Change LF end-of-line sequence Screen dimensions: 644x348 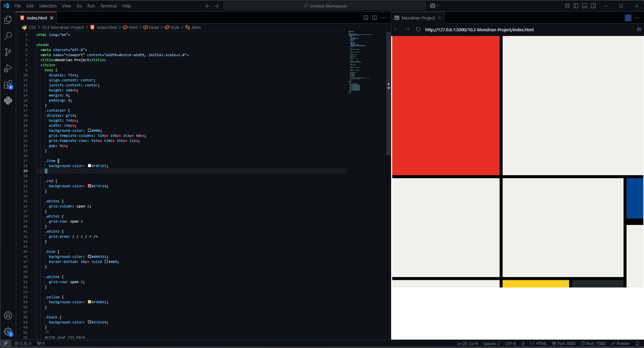(x=523, y=343)
